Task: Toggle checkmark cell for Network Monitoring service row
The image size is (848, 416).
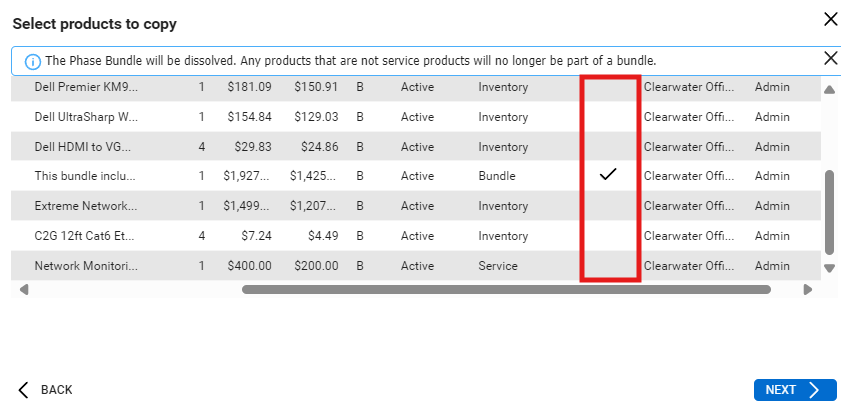Action: pos(608,266)
